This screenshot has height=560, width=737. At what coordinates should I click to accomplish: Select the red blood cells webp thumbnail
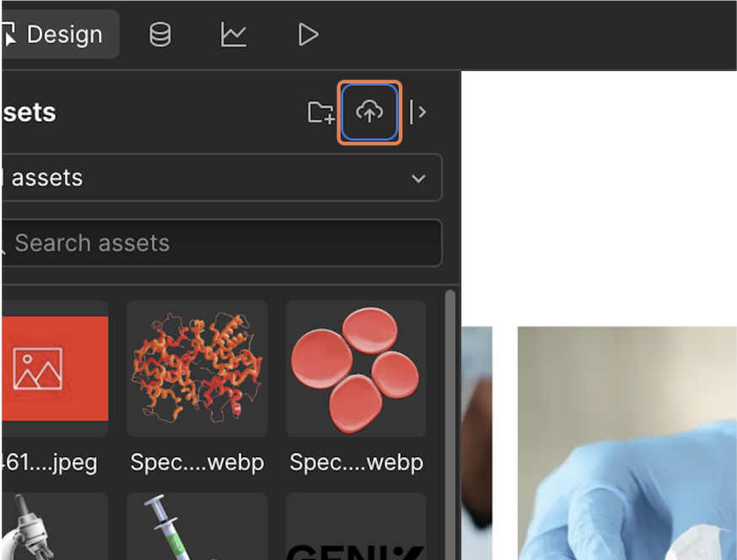coord(357,369)
